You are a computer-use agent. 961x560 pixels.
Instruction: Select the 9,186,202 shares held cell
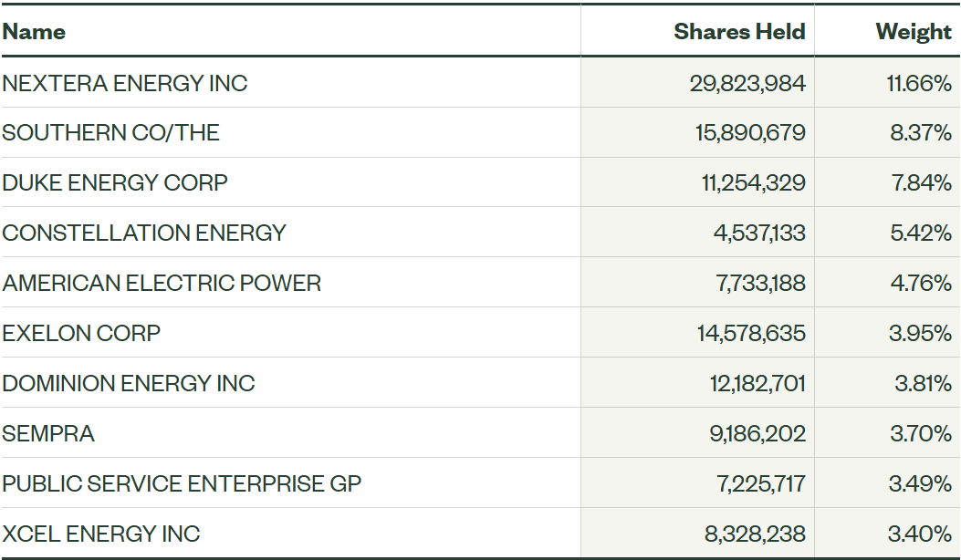[757, 433]
